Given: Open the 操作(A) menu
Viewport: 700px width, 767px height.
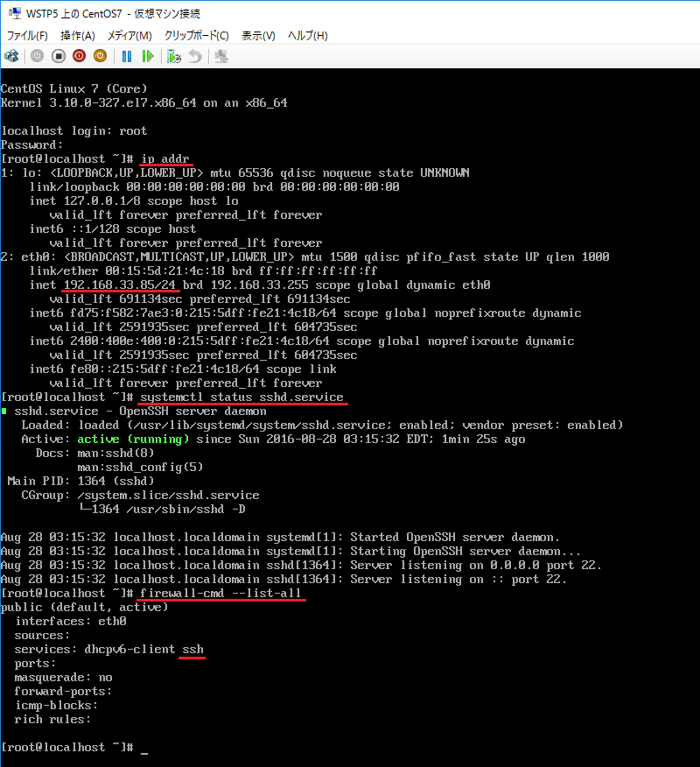Looking at the screenshot, I should [78, 36].
